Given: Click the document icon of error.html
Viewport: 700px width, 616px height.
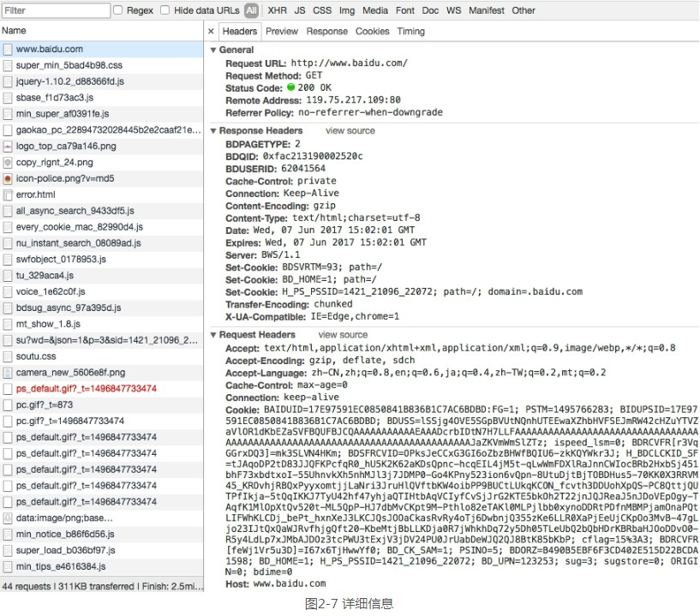Looking at the screenshot, I should 8,194.
